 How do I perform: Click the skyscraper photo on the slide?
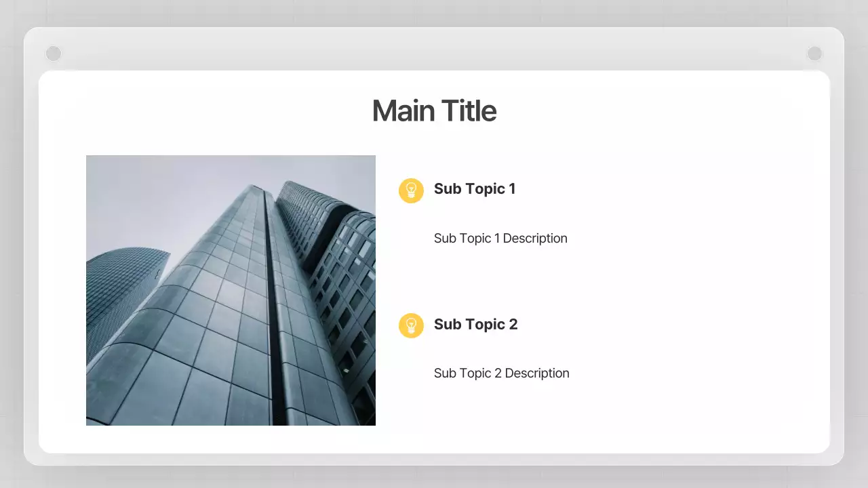pos(231,290)
